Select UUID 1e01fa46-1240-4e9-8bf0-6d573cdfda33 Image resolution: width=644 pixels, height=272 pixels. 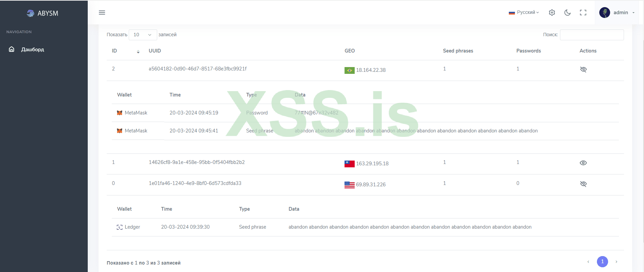[195, 183]
